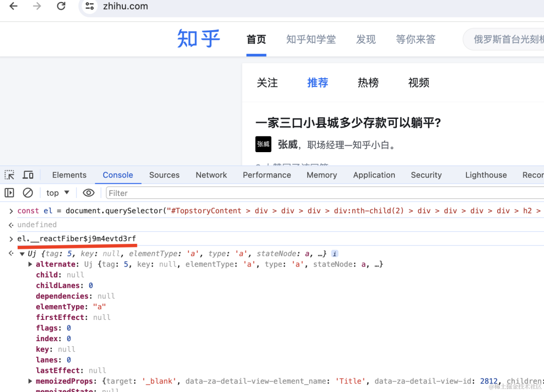Select the 关注 feed tab

coord(267,83)
